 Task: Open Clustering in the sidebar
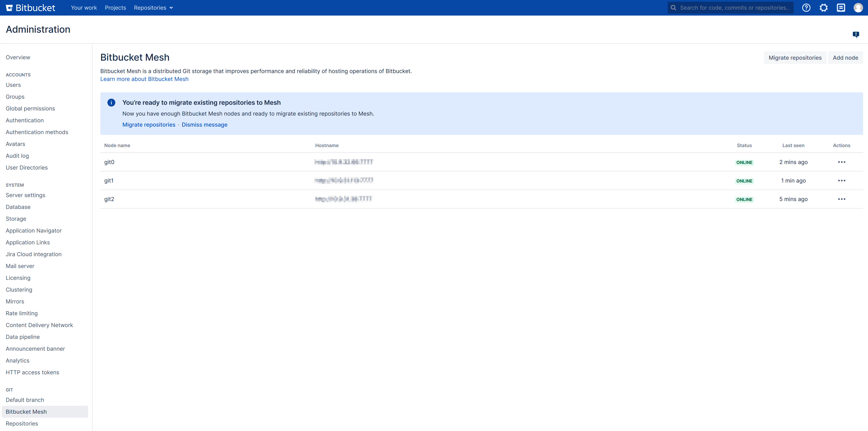[19, 290]
